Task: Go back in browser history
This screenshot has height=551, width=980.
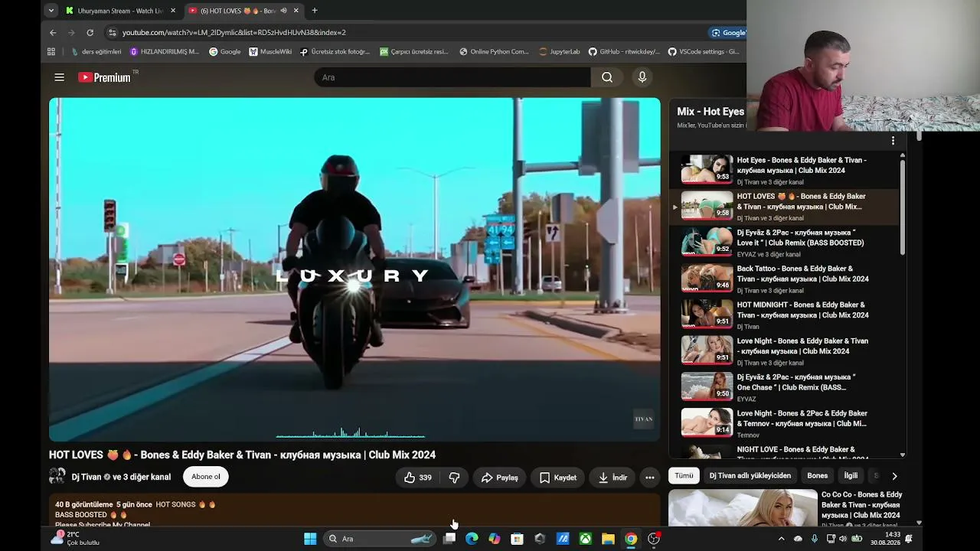Action: pos(53,33)
